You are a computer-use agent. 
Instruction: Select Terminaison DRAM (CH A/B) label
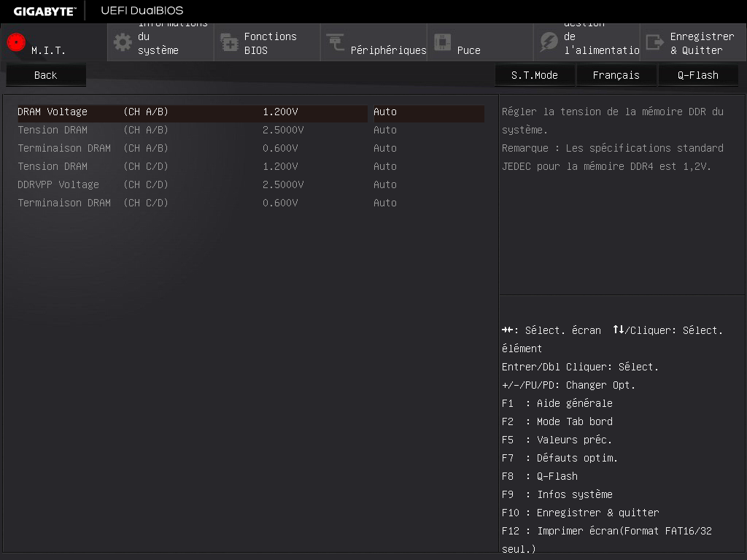(x=64, y=148)
